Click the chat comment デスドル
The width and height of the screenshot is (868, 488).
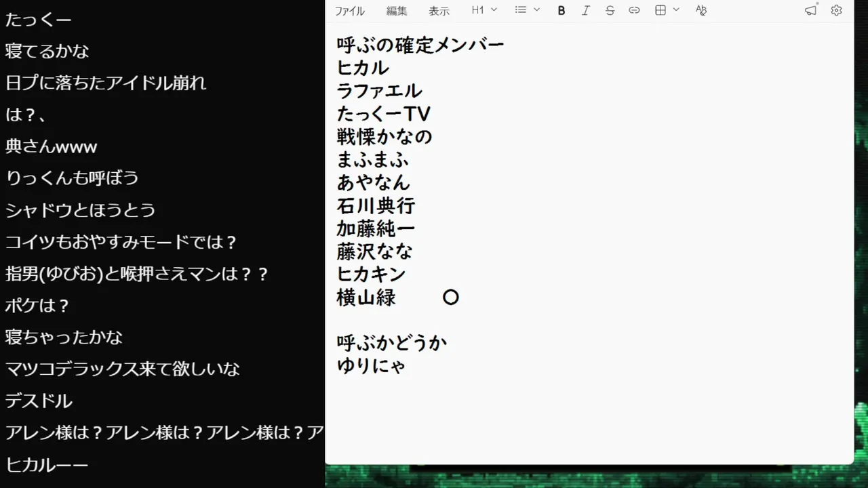pyautogui.click(x=39, y=401)
